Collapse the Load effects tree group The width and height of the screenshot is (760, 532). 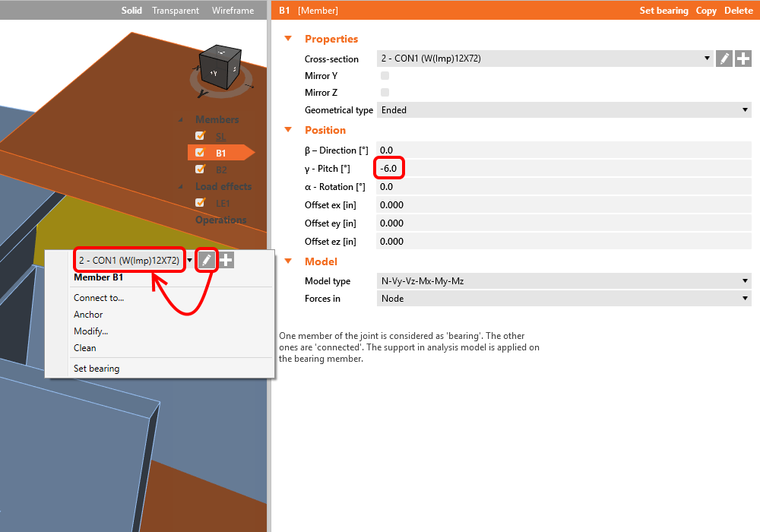point(181,186)
